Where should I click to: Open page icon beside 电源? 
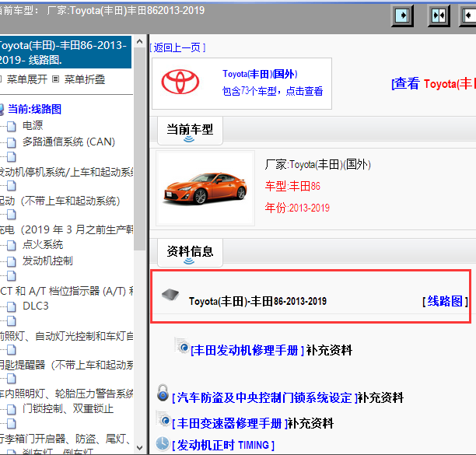tap(12, 126)
